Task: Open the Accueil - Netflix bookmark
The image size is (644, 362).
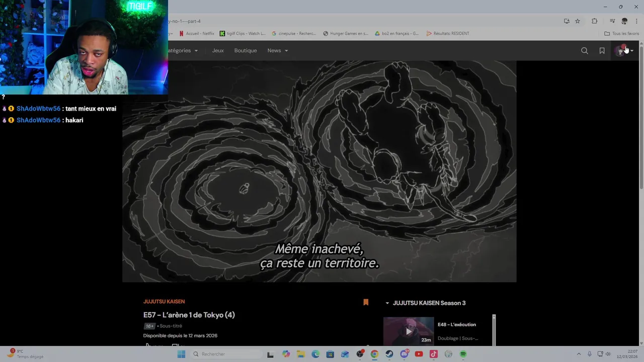Action: click(x=197, y=34)
